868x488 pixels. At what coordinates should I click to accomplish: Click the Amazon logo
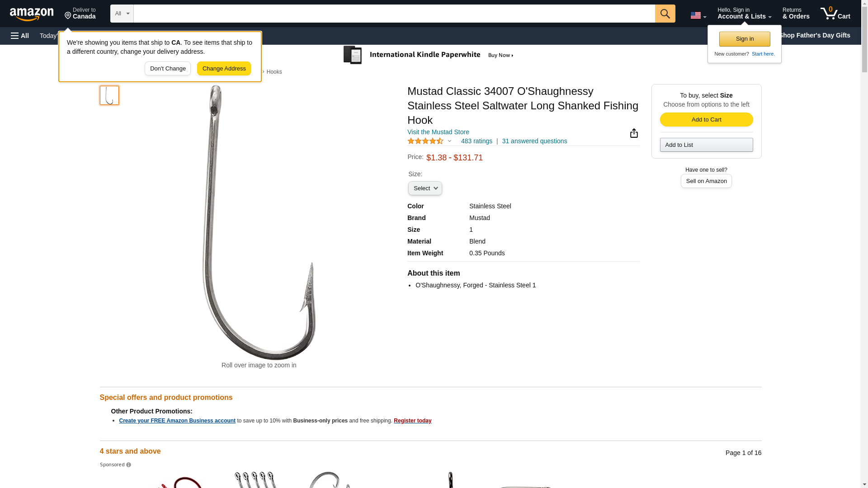[x=32, y=14]
